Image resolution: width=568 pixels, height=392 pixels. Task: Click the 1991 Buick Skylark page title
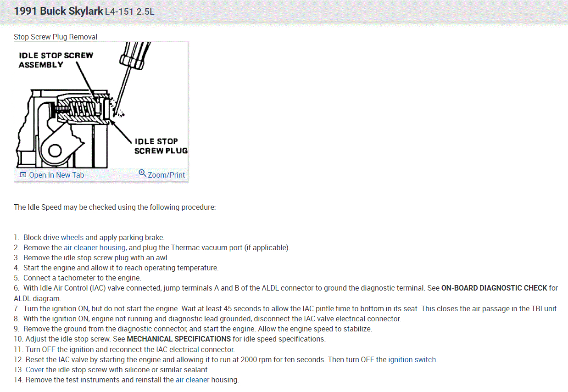click(58, 11)
